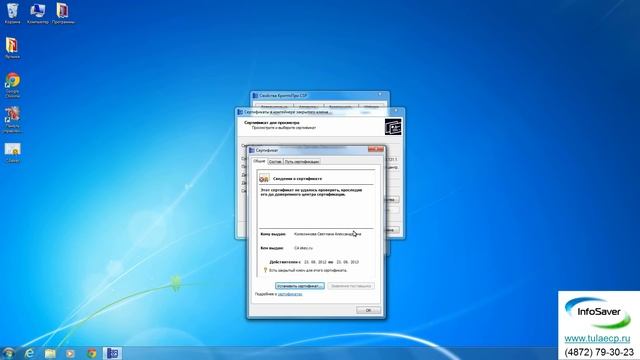The width and height of the screenshot is (640, 360).
Task: Select the certificate file icon on desktop
Action: pos(12,152)
